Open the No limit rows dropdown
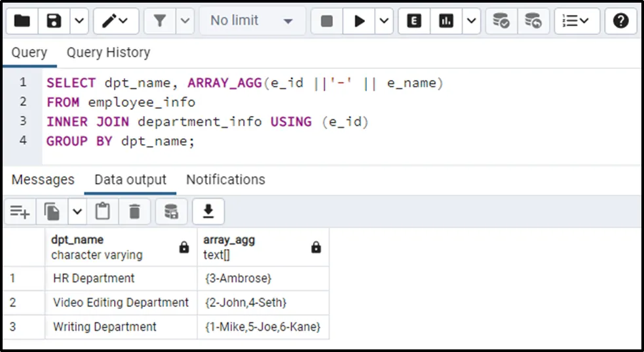The width and height of the screenshot is (644, 352). 251,21
